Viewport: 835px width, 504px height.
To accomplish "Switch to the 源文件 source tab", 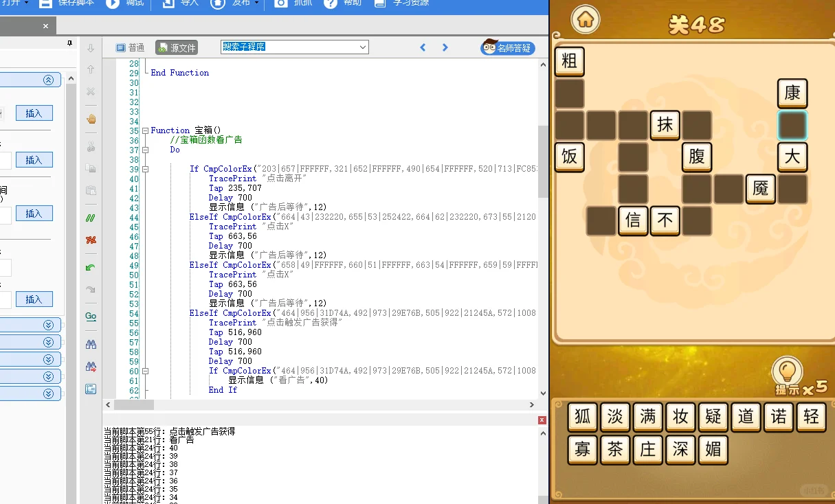I will [x=177, y=47].
